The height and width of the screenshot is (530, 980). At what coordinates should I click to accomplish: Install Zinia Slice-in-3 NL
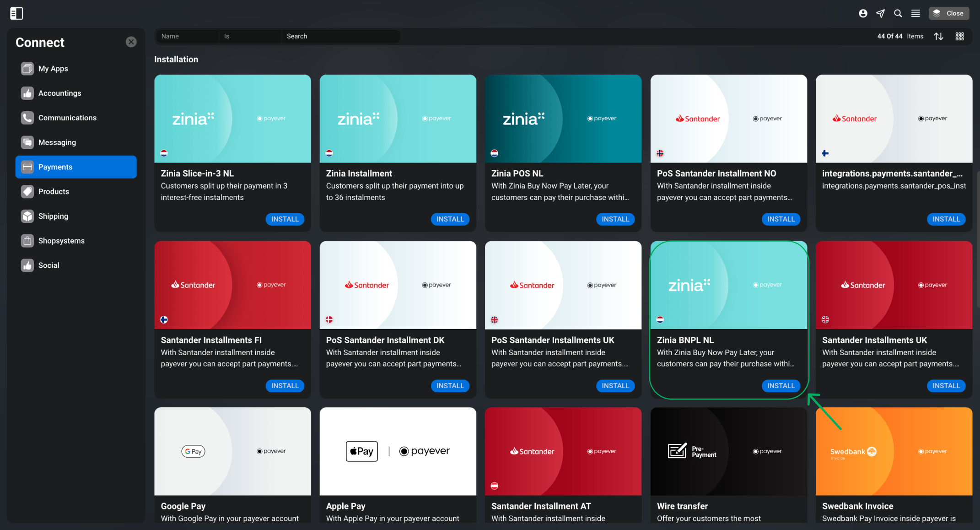pyautogui.click(x=285, y=219)
